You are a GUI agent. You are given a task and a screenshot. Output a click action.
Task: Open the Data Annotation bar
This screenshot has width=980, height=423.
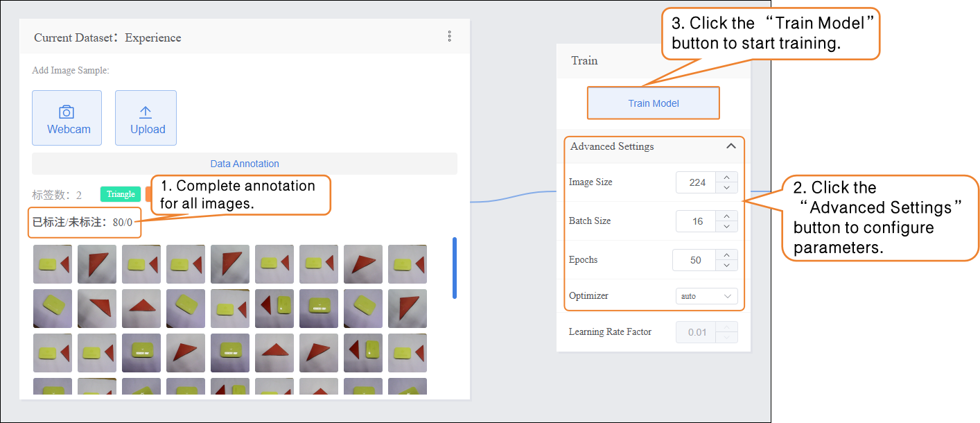[x=244, y=164]
